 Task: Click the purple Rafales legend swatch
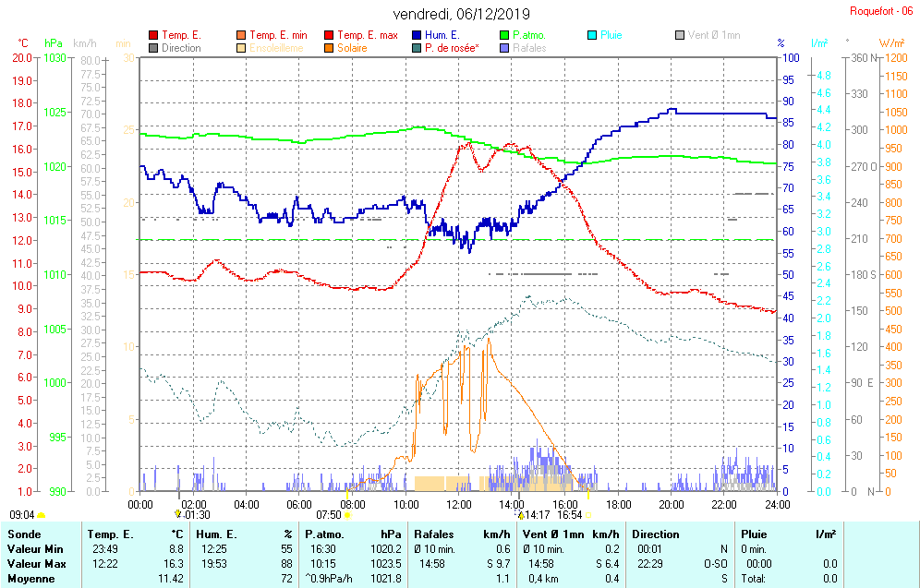(504, 48)
